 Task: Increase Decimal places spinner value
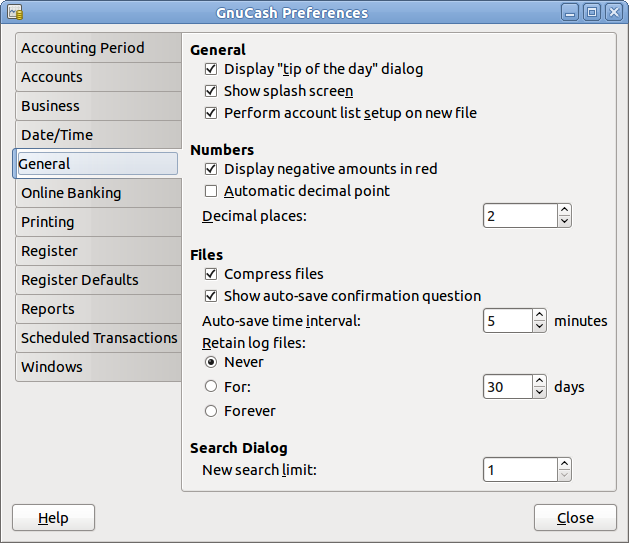[x=565, y=210]
